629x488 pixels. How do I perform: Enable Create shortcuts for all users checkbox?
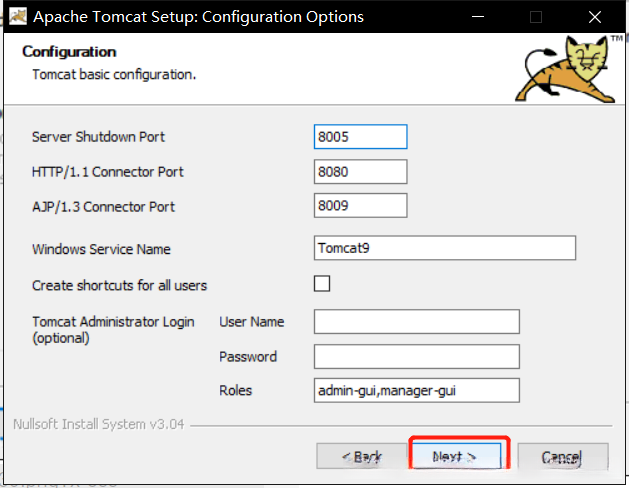point(322,284)
